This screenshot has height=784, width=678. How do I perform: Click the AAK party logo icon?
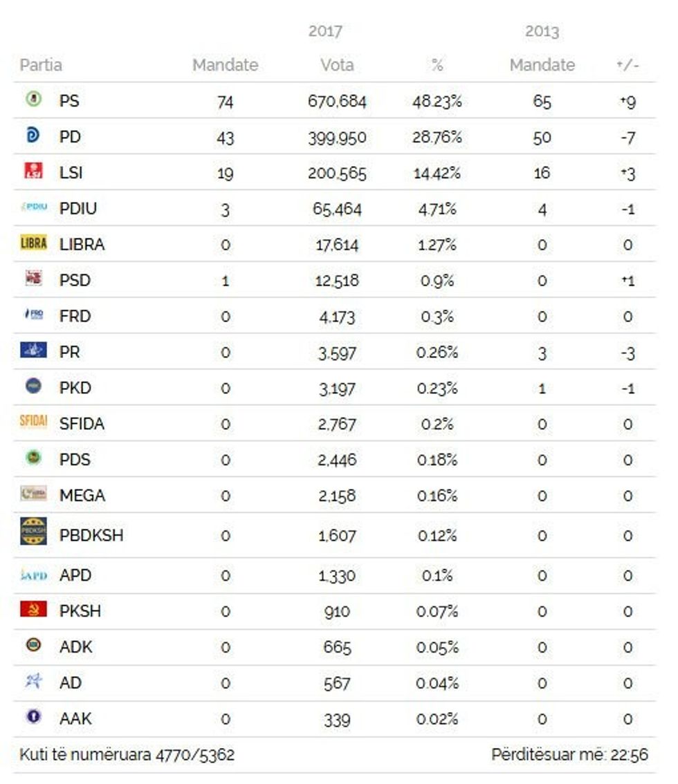click(x=33, y=718)
